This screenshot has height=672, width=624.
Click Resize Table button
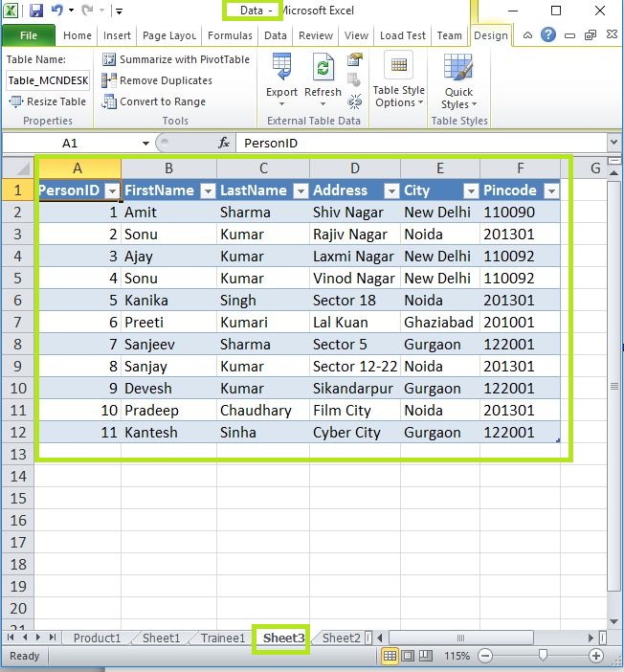click(x=48, y=101)
